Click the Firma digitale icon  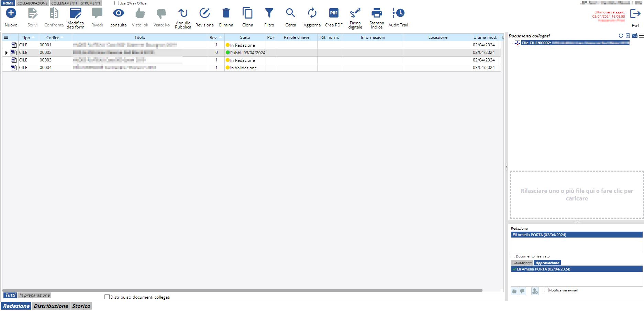click(355, 13)
